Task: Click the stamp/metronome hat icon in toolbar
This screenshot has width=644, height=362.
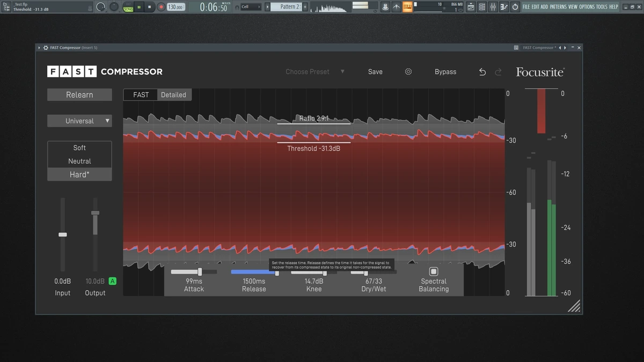Action: (385, 7)
